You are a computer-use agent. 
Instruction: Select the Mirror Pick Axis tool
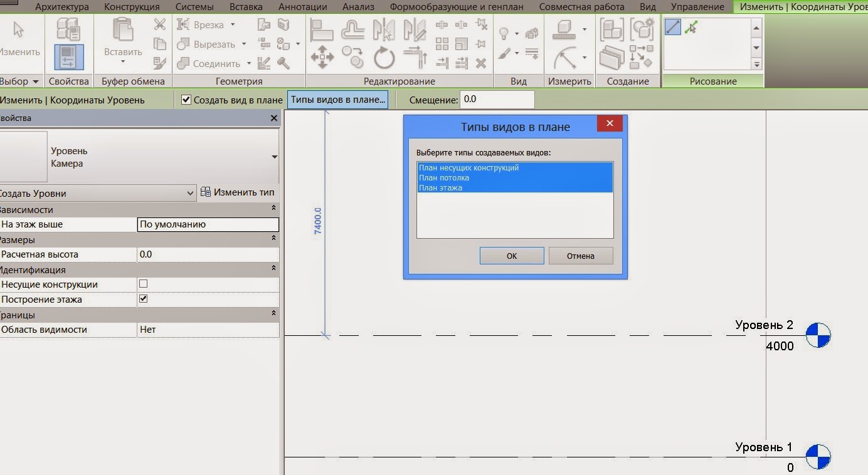[x=383, y=31]
